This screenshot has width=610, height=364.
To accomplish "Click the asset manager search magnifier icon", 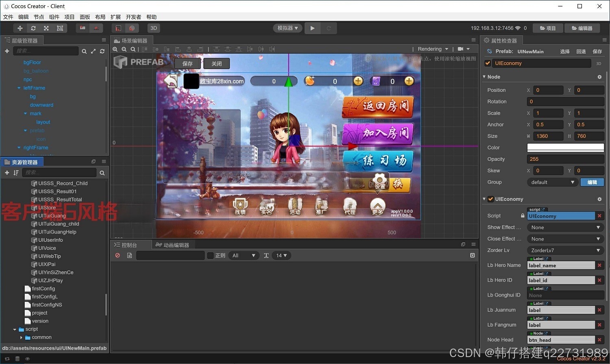I will pos(102,173).
